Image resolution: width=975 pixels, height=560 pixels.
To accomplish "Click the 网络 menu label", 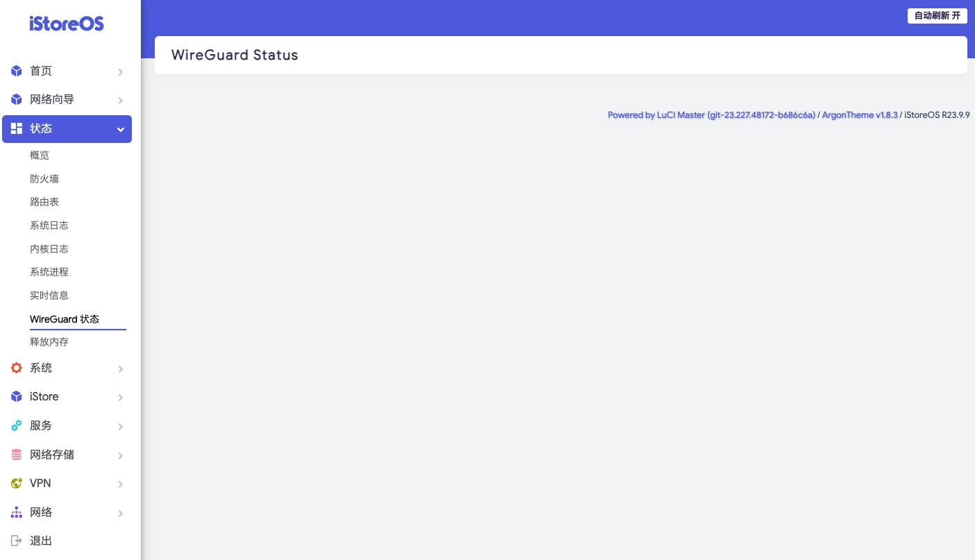I will [x=41, y=512].
